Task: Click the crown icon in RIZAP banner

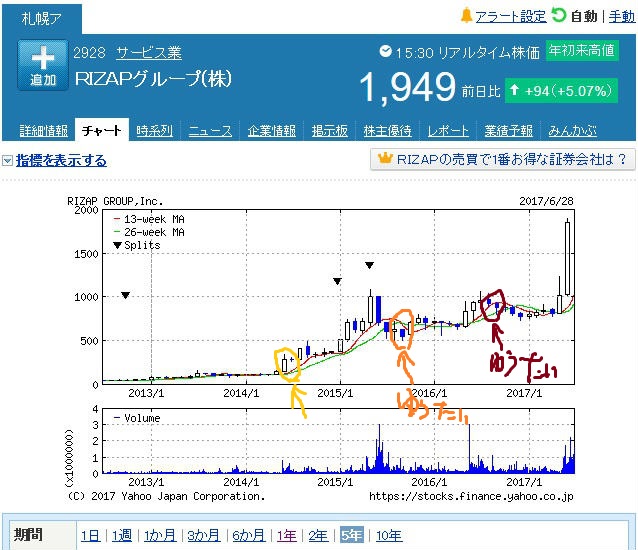Action: tap(382, 159)
